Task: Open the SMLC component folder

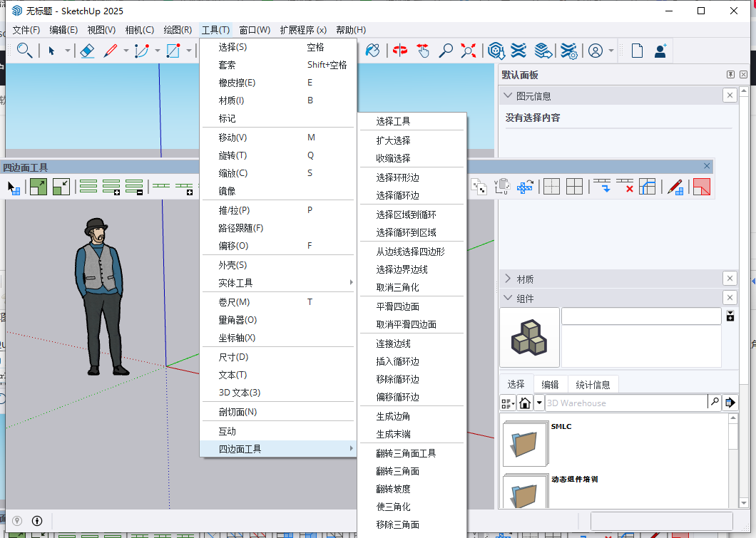Action: [526, 443]
